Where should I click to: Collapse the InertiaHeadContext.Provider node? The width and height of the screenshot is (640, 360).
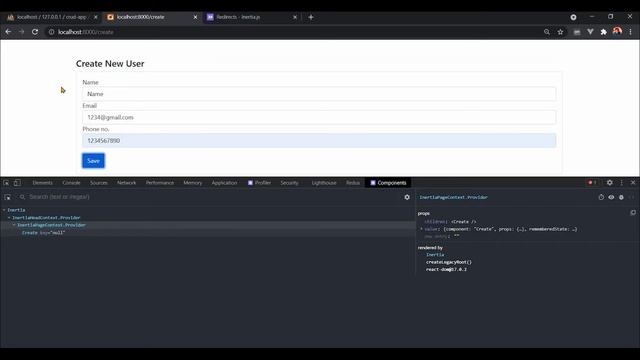pos(9,218)
